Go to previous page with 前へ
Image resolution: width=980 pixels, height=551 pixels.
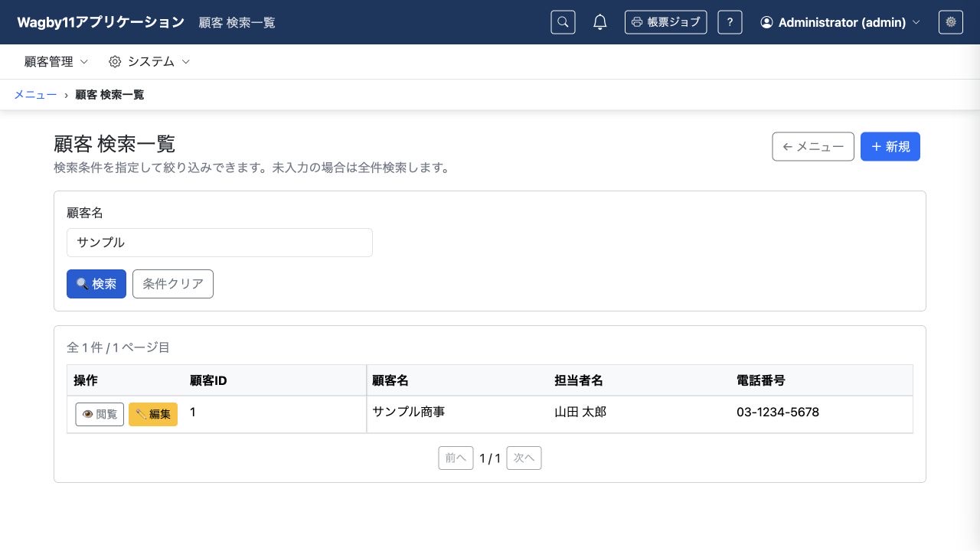456,458
